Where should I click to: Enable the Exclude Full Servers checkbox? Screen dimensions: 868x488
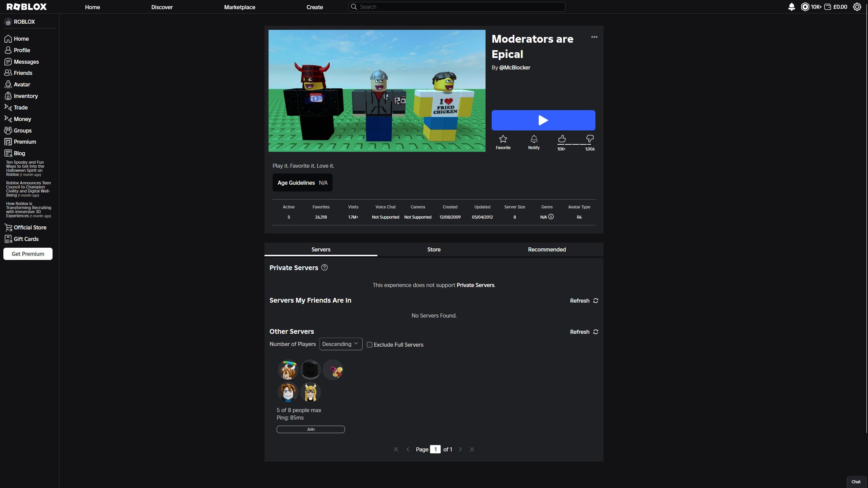coord(369,344)
